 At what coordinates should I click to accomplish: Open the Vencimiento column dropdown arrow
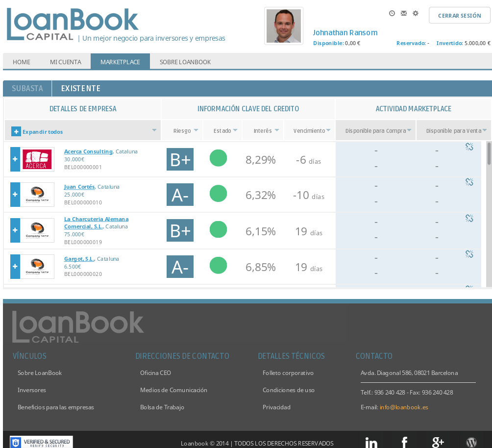click(328, 130)
